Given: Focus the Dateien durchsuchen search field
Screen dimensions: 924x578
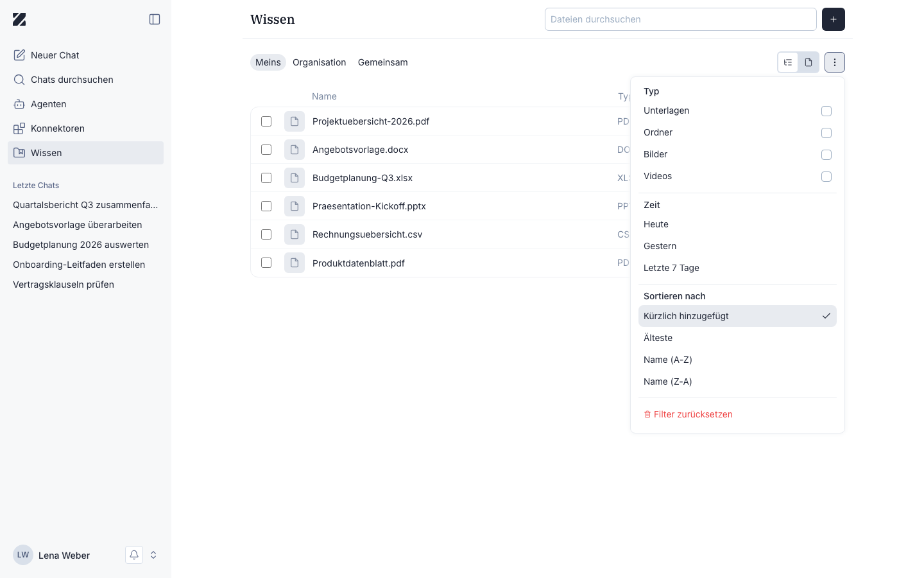Looking at the screenshot, I should [681, 19].
